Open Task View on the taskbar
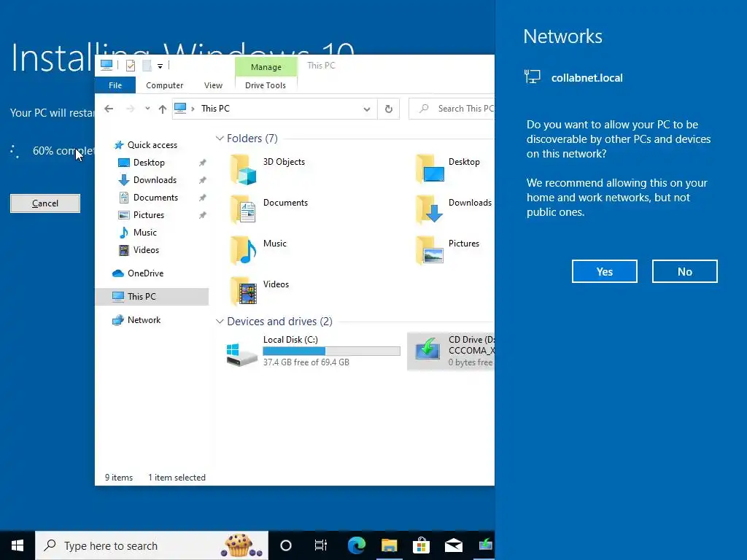 point(321,545)
